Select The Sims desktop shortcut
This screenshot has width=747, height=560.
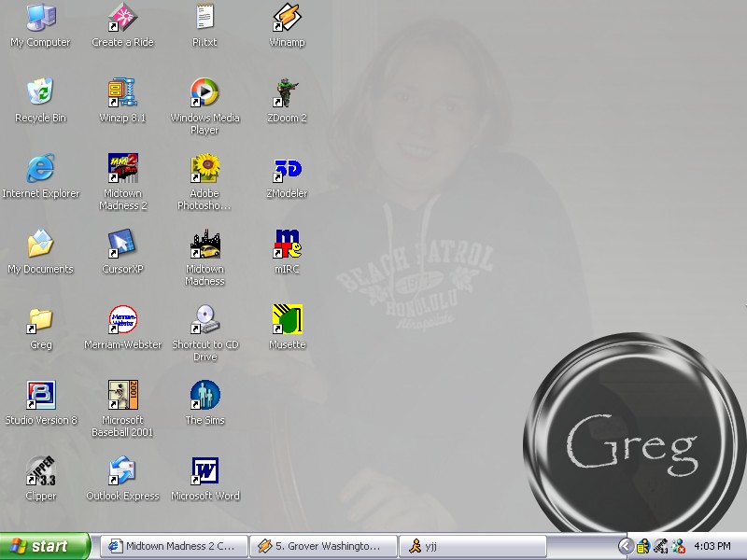pos(204,397)
